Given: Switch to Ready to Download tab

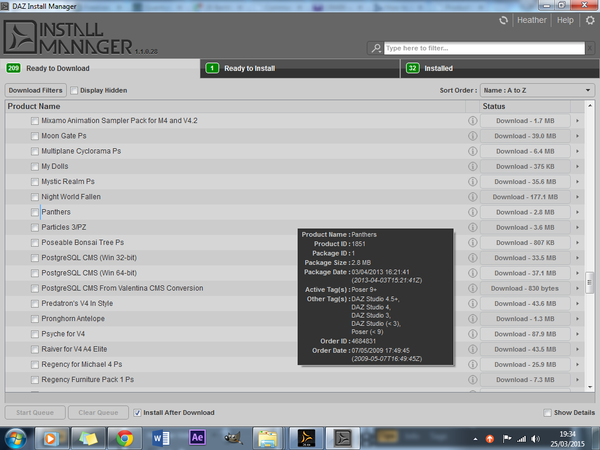Looking at the screenshot, I should click(100, 68).
